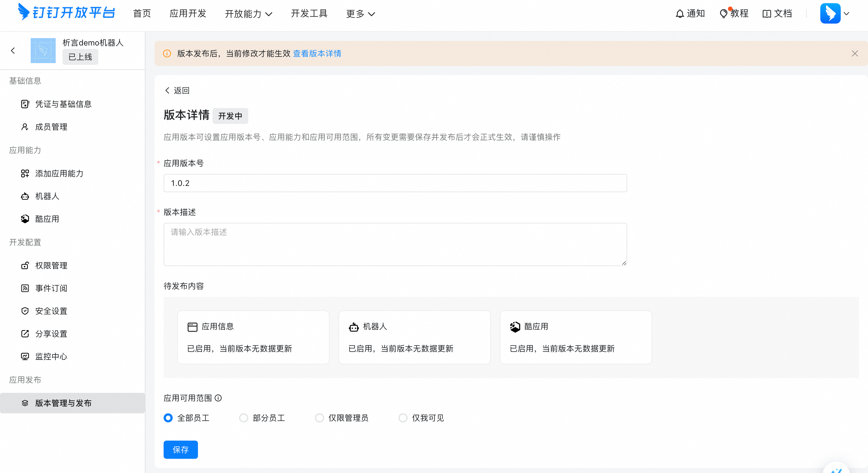Click the orange alert icon in banner
868x473 pixels.
pos(167,54)
